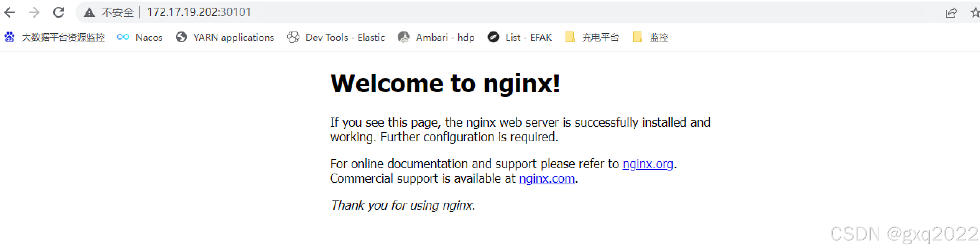
Task: Expand the 充电平台 bookmark folder
Action: (x=592, y=37)
